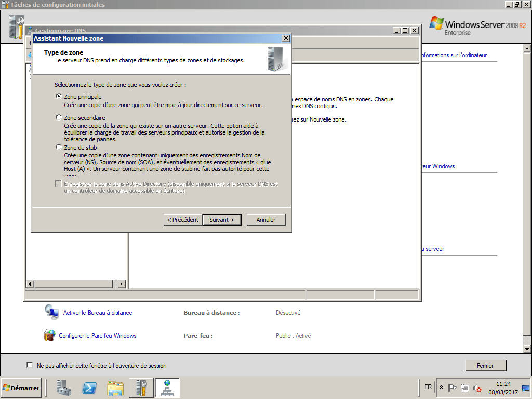532x399 pixels.
Task: Click the left scroll arrow in DNS Manager
Action: click(x=30, y=284)
